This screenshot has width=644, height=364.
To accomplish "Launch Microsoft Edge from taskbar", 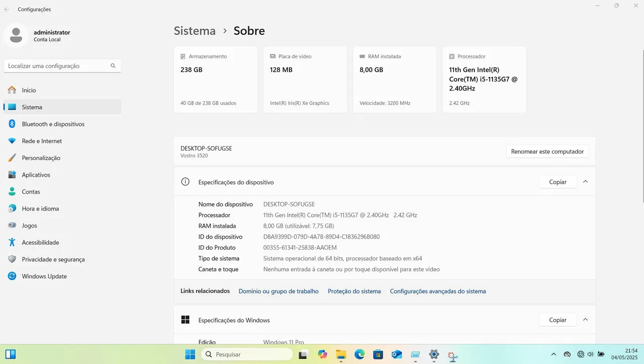I will (359, 354).
